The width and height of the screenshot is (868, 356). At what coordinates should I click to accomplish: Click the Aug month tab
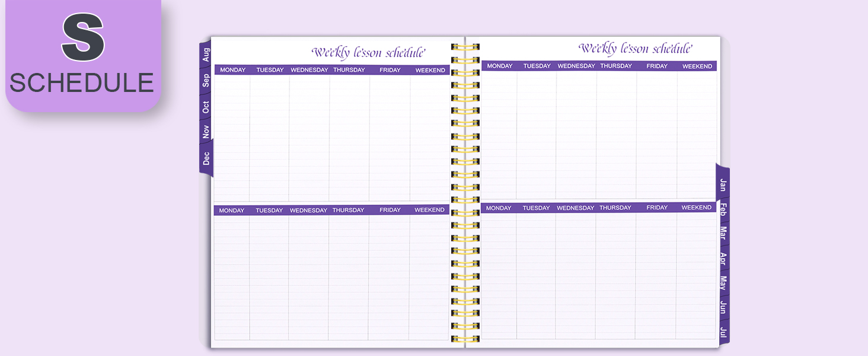(206, 55)
